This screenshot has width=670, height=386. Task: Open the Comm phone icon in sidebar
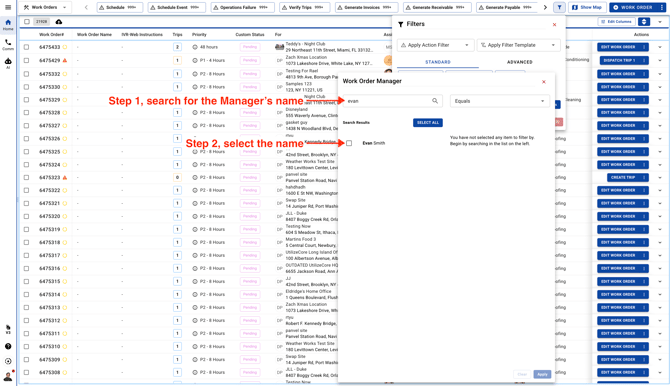pos(8,44)
